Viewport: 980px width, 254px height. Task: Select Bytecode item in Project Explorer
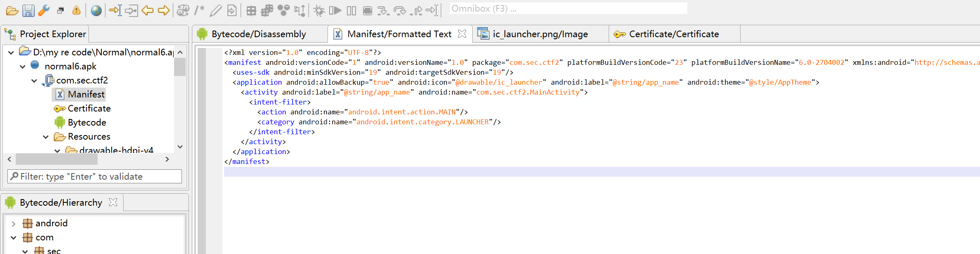click(x=87, y=122)
